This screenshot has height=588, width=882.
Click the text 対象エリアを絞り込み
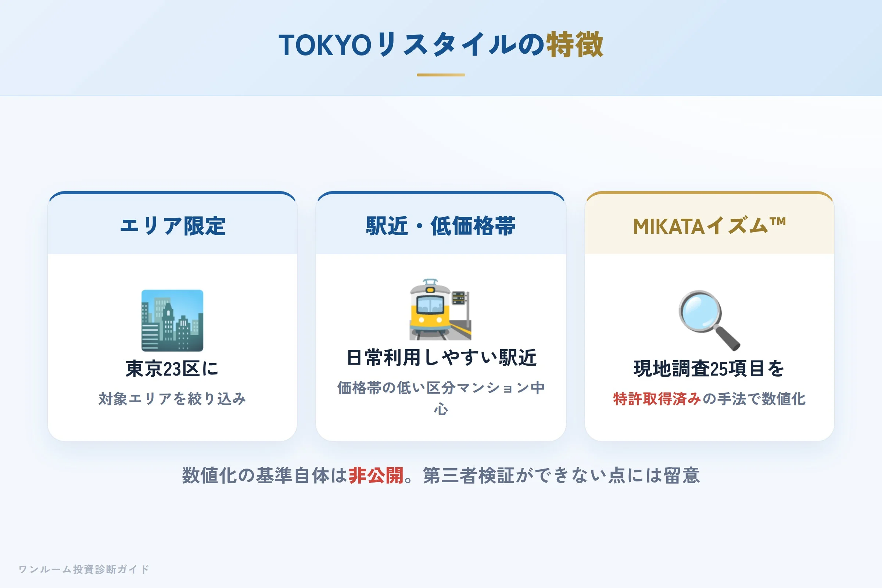click(x=172, y=399)
